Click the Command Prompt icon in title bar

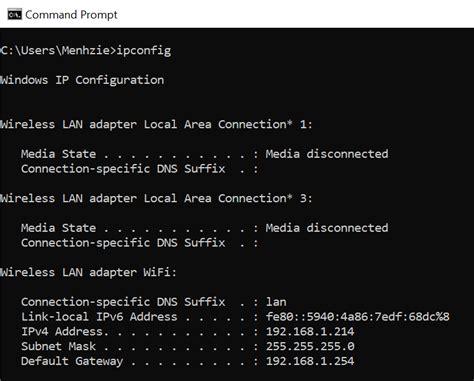click(x=14, y=15)
